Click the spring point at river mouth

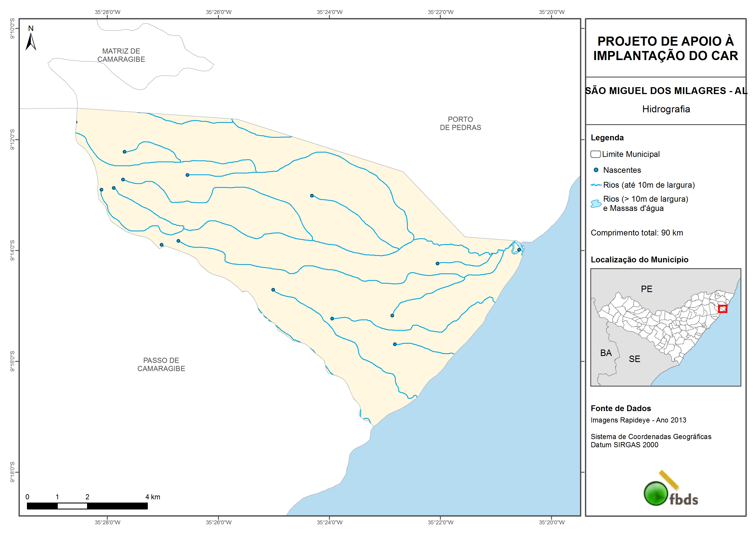(x=519, y=250)
